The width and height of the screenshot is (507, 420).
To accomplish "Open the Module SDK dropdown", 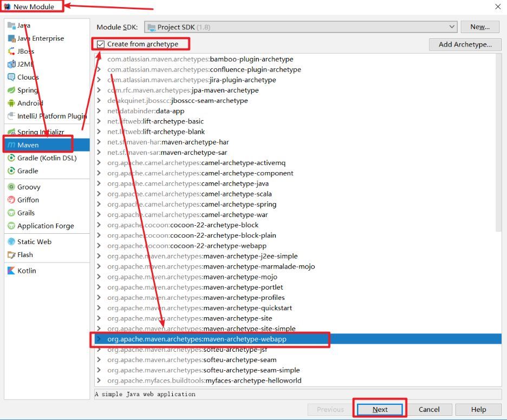I will pyautogui.click(x=301, y=27).
